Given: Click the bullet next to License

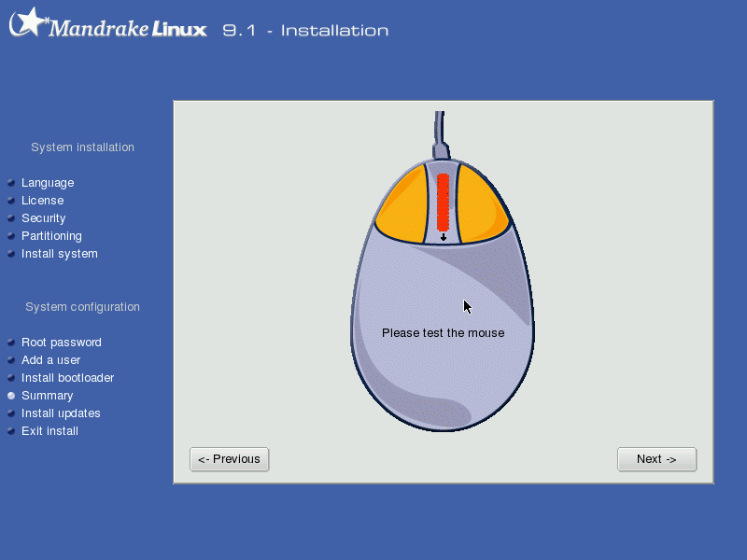Looking at the screenshot, I should pos(11,201).
